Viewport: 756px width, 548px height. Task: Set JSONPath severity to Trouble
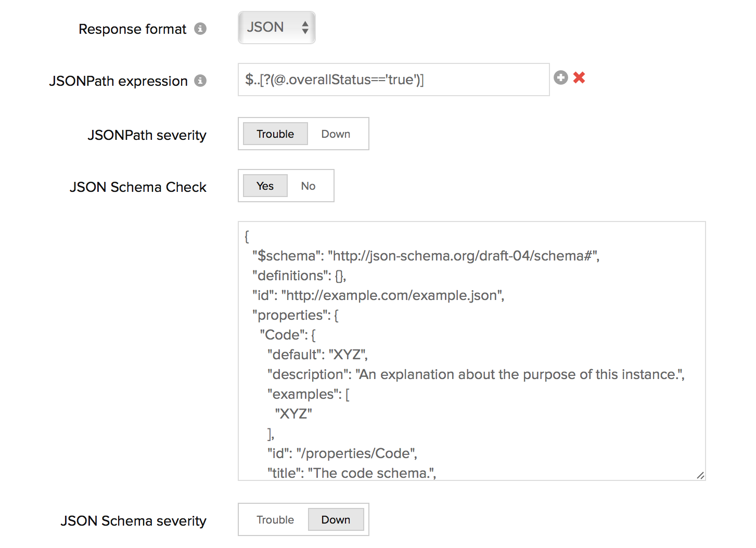pos(275,134)
